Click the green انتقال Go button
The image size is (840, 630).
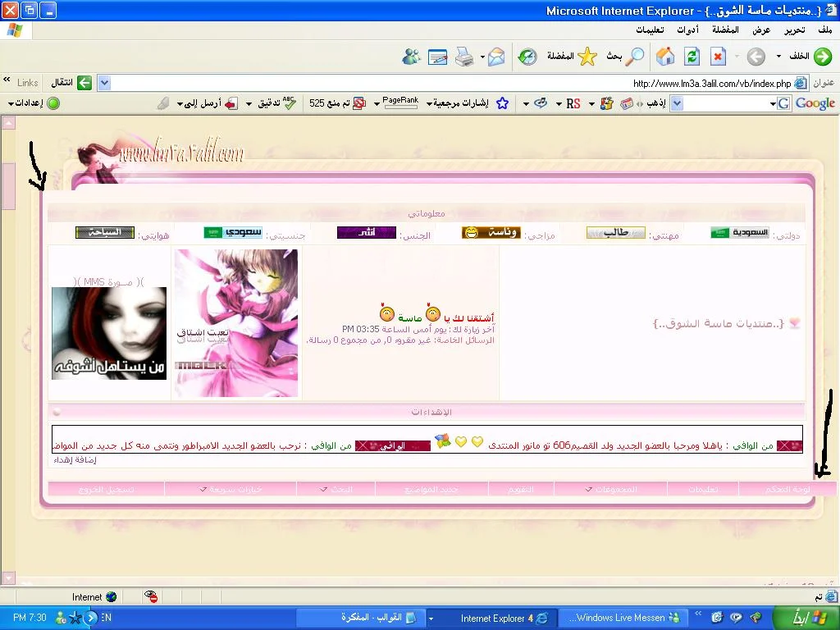click(x=71, y=83)
